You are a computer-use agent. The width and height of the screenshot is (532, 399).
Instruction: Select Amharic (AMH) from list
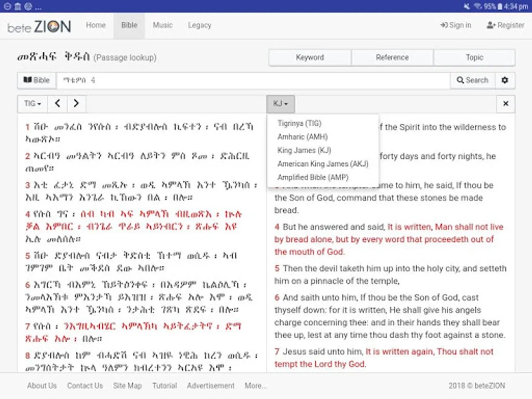(x=302, y=137)
